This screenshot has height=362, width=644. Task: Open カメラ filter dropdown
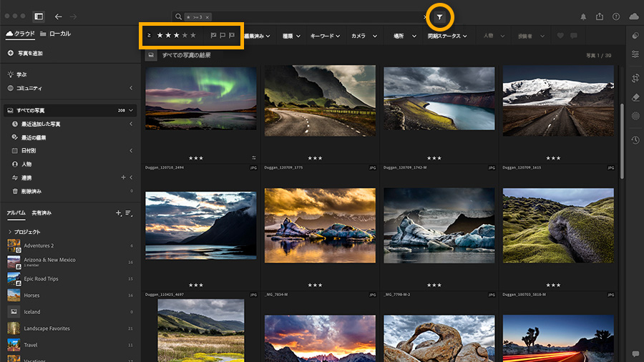tap(364, 36)
